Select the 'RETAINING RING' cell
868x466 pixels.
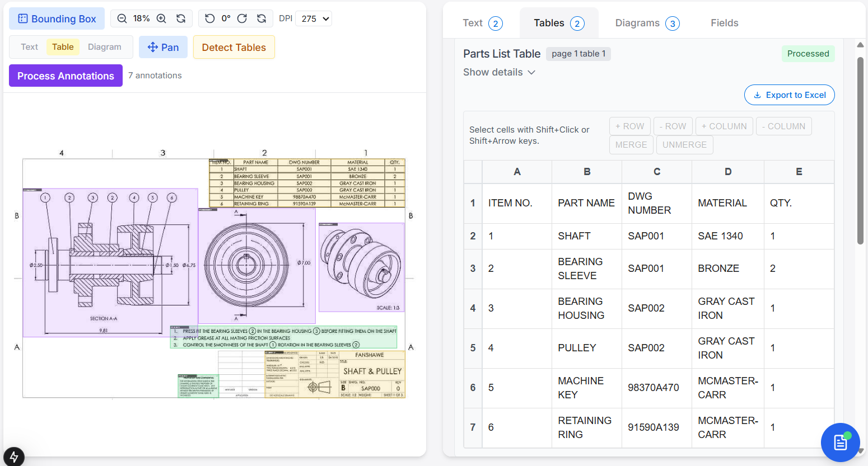587,427
